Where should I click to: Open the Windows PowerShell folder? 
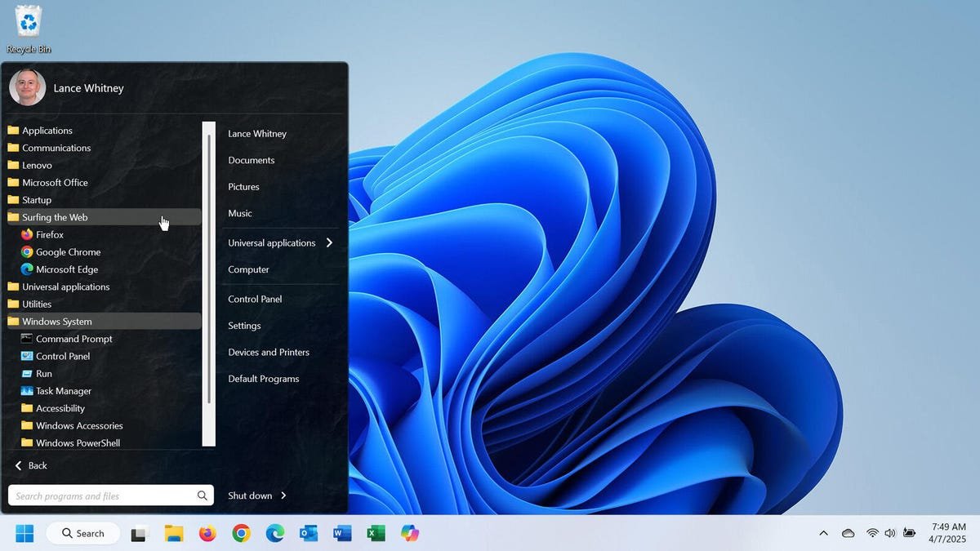tap(76, 442)
